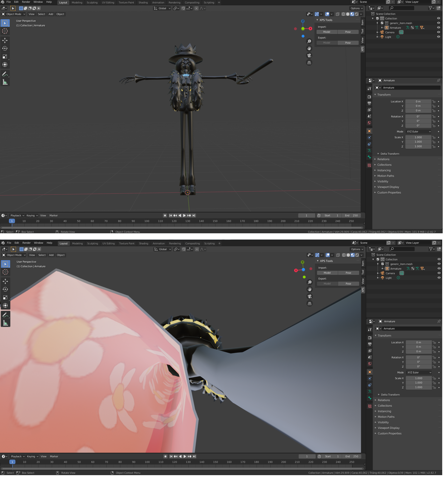Screen dimensions: 448x480
Task: Hide Camera with eye icon in lower outliner
Action: [x=439, y=273]
